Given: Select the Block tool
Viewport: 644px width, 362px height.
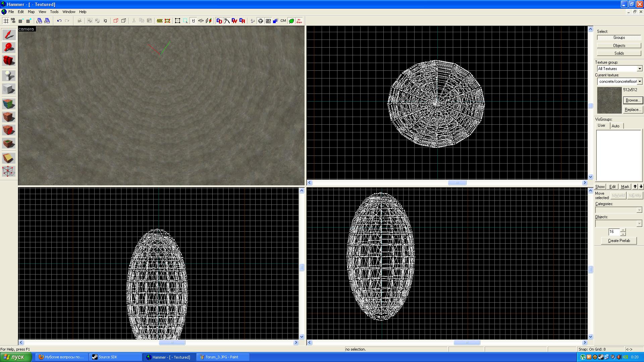Looking at the screenshot, I should pos(9,89).
